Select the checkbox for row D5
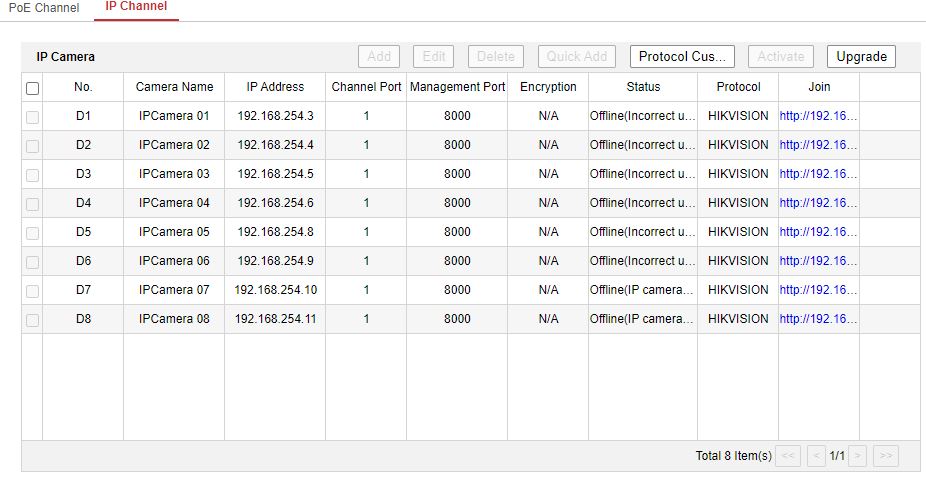 coord(32,233)
